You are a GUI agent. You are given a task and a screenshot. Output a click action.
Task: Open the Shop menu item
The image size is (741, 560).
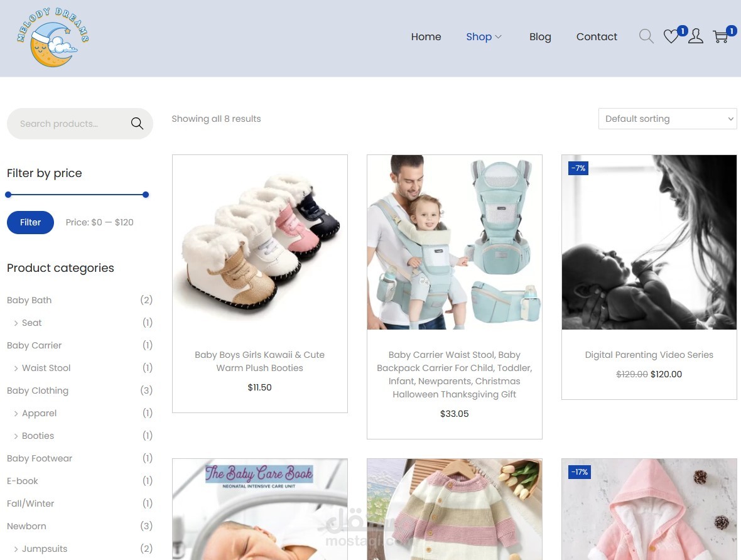tap(479, 37)
